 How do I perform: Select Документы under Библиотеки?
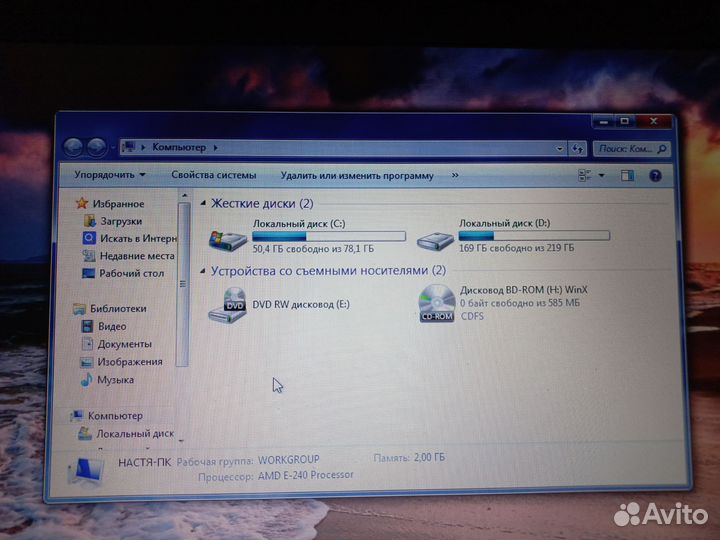click(x=124, y=344)
